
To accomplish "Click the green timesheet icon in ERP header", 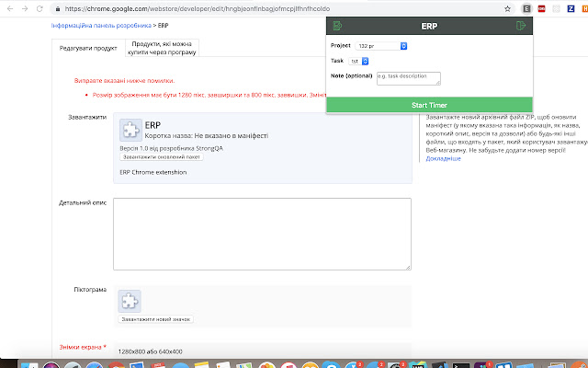I will [x=337, y=26].
